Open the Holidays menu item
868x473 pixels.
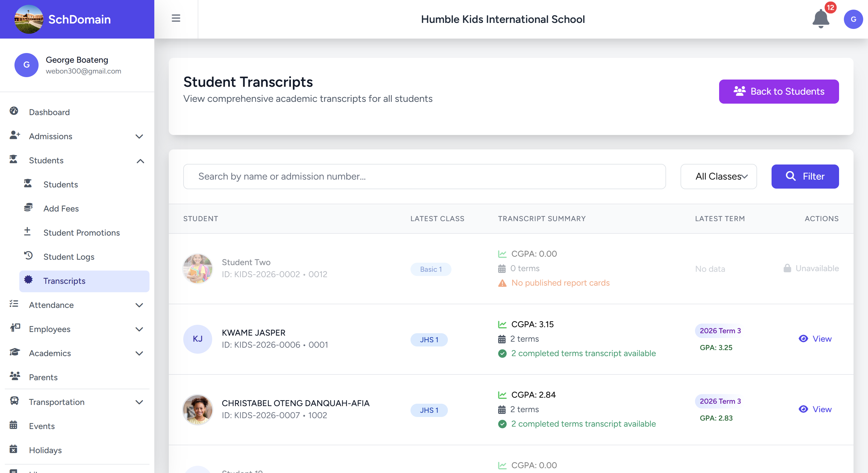click(x=77, y=450)
